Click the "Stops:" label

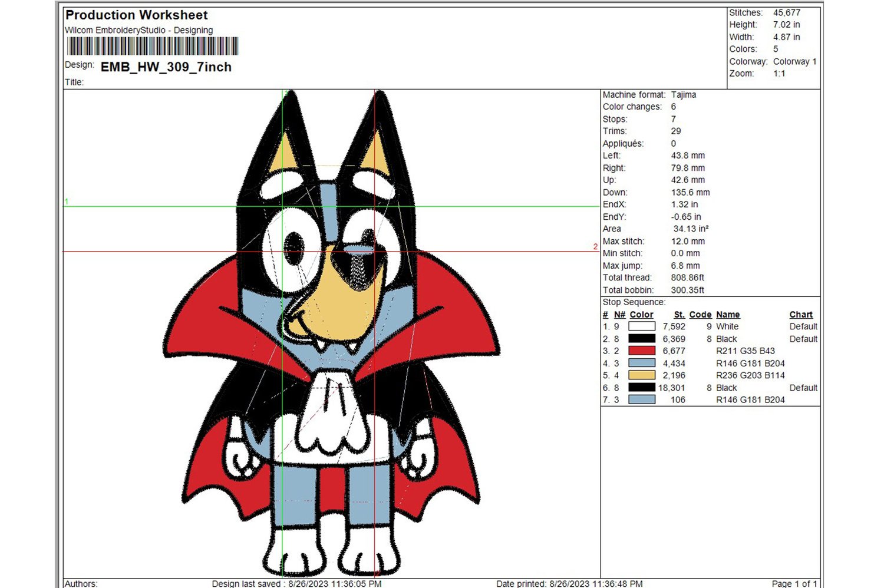tap(615, 119)
